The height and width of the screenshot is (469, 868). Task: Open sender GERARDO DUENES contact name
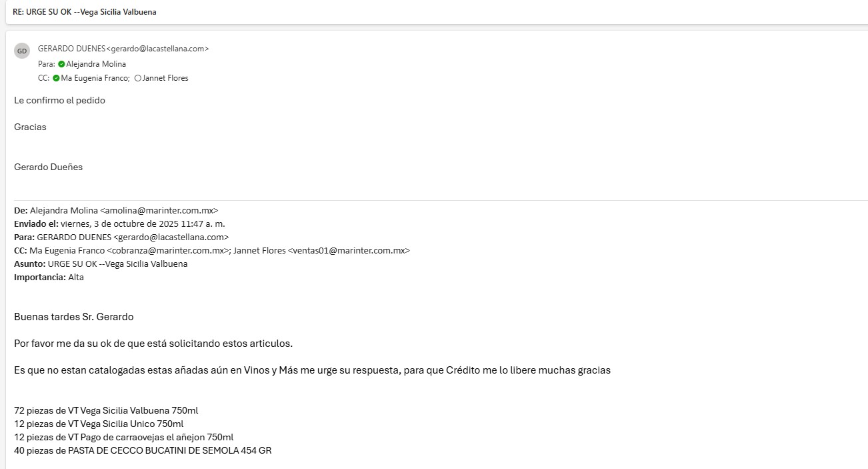(x=71, y=49)
